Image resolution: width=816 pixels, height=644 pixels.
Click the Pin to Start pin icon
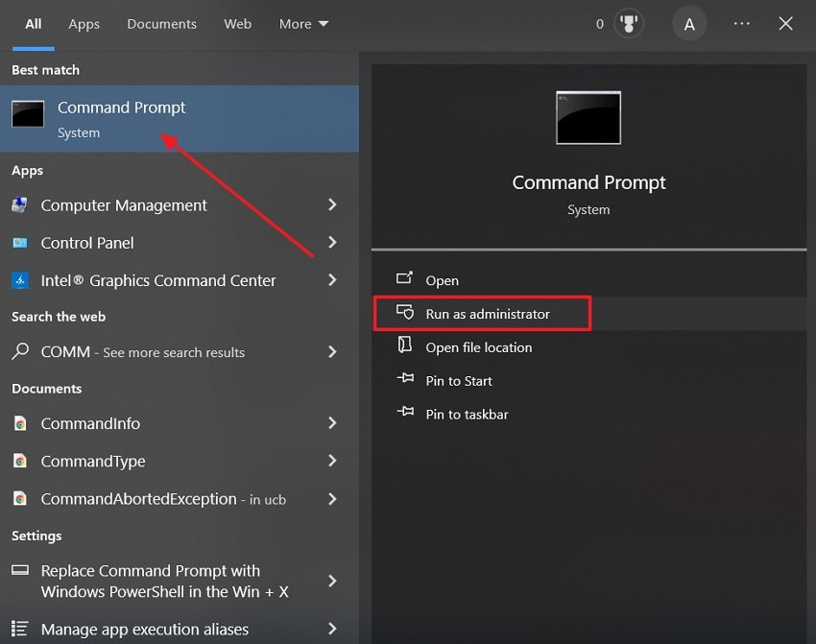[x=405, y=378]
